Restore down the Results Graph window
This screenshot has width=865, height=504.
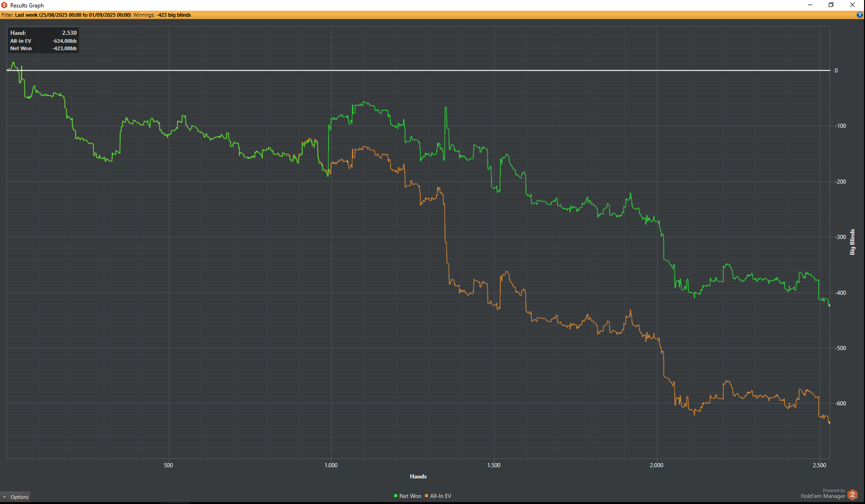[x=831, y=5]
